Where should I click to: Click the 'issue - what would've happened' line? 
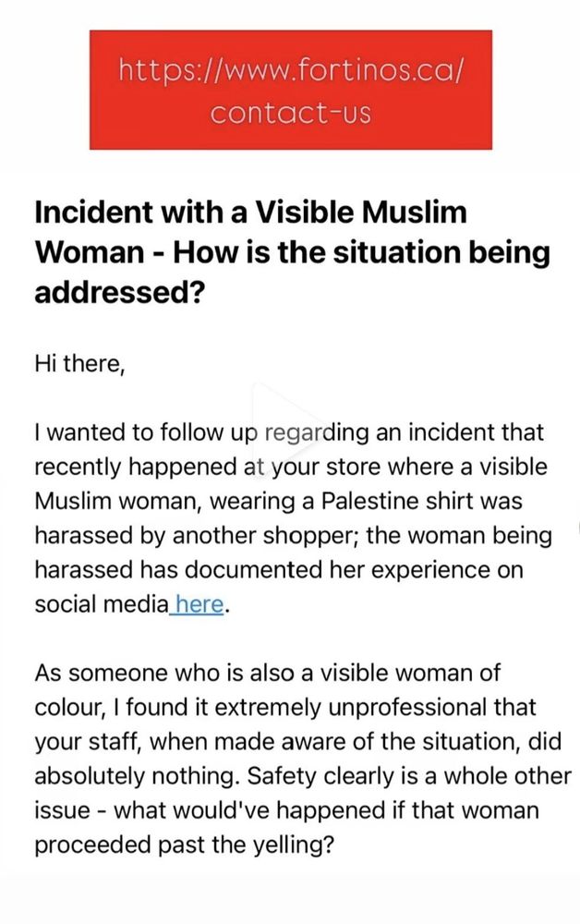point(286,811)
